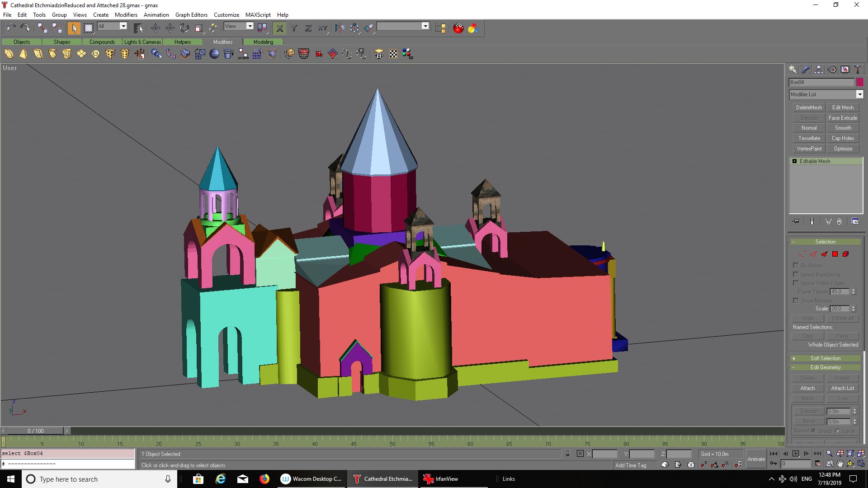868x488 pixels.
Task: Click the Zoom Extents All icon
Action: coord(861,454)
